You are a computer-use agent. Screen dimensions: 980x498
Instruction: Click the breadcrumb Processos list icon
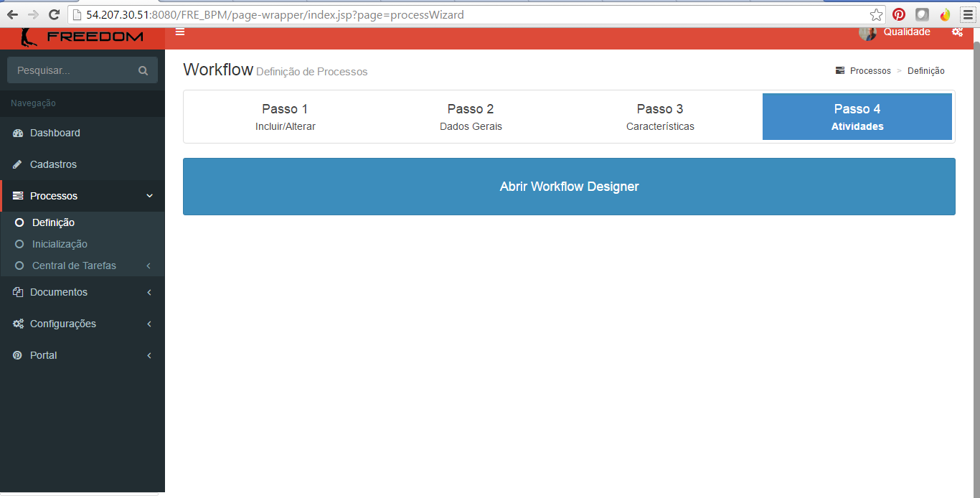[x=840, y=70]
